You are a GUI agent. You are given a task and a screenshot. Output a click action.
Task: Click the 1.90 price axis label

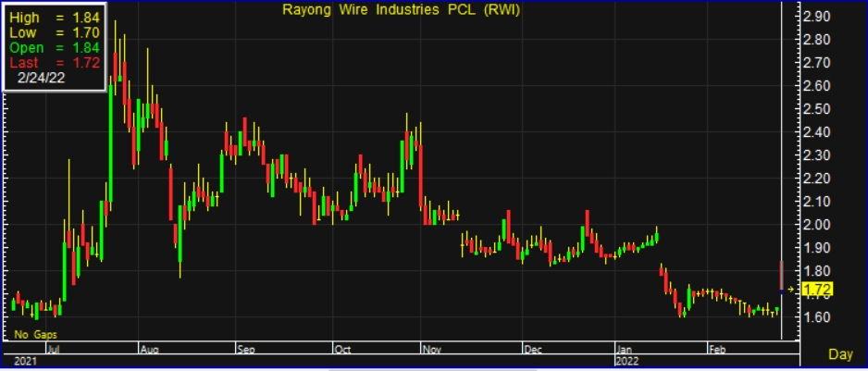pyautogui.click(x=816, y=248)
